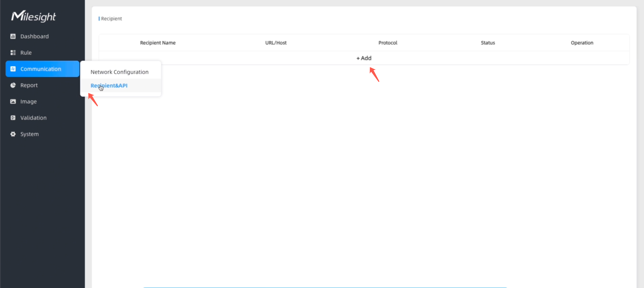The width and height of the screenshot is (644, 288).
Task: Click the Dashboard sidebar icon
Action: (x=13, y=36)
